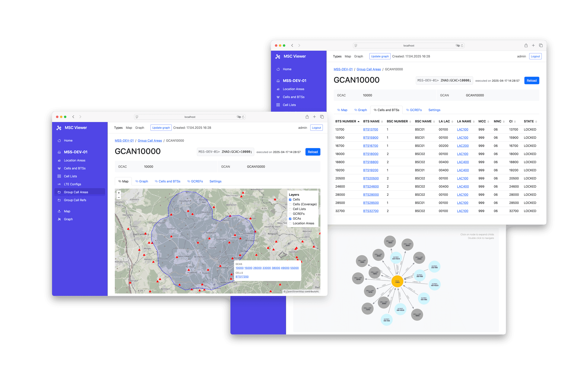This screenshot has height=375, width=588.
Task: Click share icon in table window
Action: tap(526, 46)
